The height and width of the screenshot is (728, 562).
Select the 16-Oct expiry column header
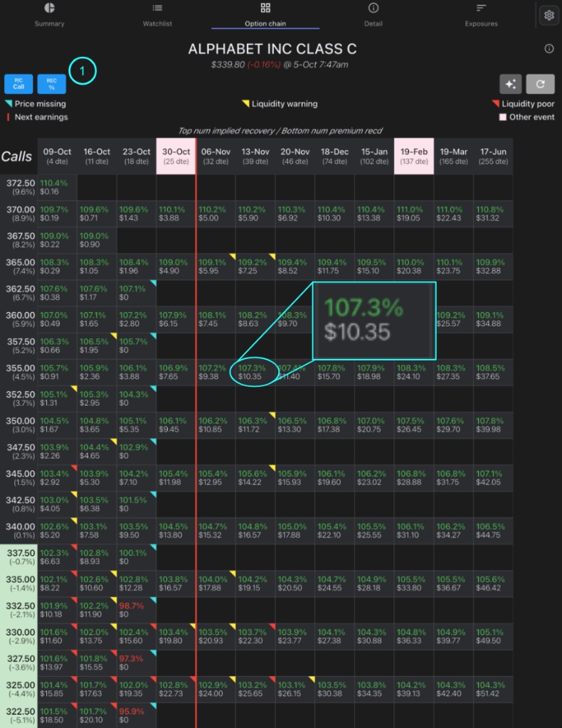(97, 156)
